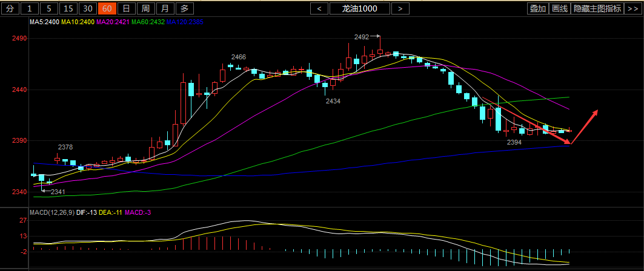644x271 pixels.
Task: Select the 5-minute period tab
Action: coord(49,8)
